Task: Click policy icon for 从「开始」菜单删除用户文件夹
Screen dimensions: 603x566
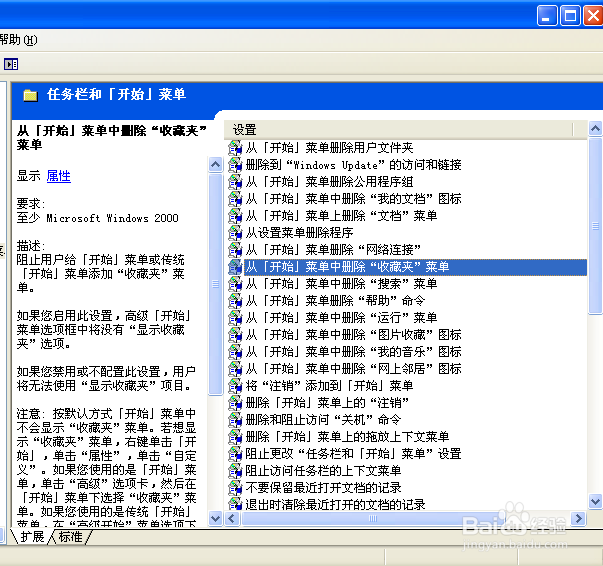Action: tap(235, 148)
